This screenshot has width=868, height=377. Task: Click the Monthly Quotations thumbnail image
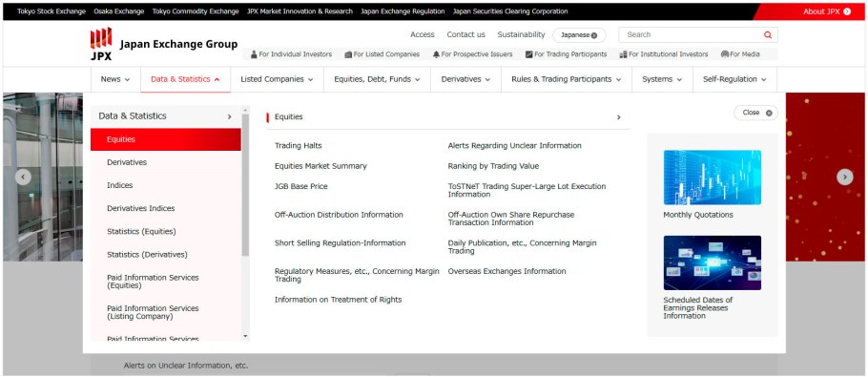712,178
